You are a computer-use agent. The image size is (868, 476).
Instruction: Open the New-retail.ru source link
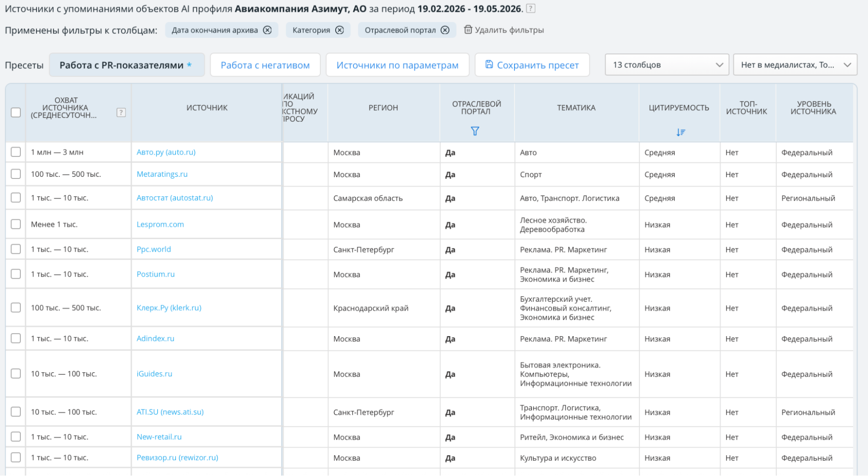point(159,436)
